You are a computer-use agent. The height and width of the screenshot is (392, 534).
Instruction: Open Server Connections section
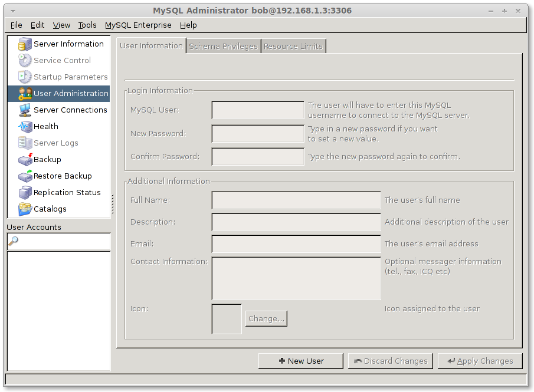click(x=70, y=110)
